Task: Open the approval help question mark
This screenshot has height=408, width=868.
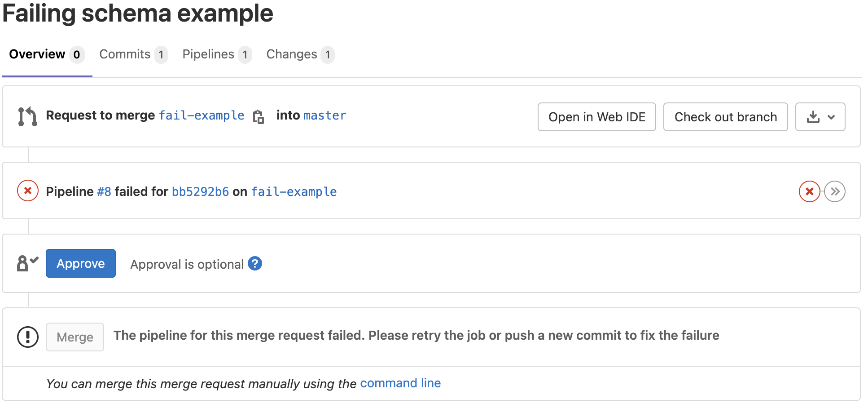Action: 254,264
